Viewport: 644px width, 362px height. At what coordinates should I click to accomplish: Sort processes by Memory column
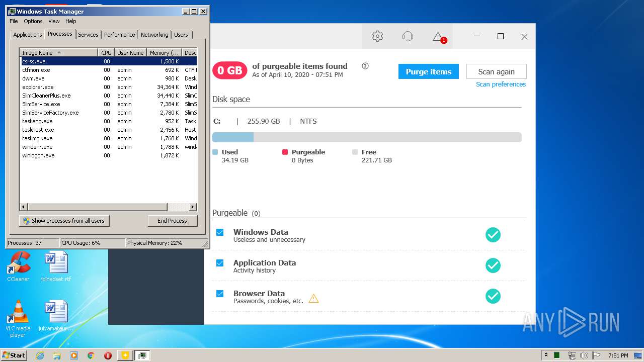pyautogui.click(x=164, y=52)
